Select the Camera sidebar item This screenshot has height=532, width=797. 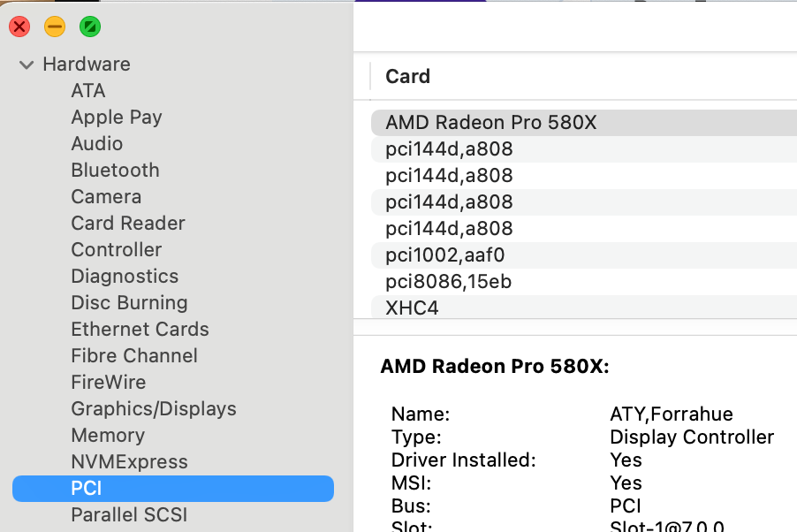tap(106, 196)
